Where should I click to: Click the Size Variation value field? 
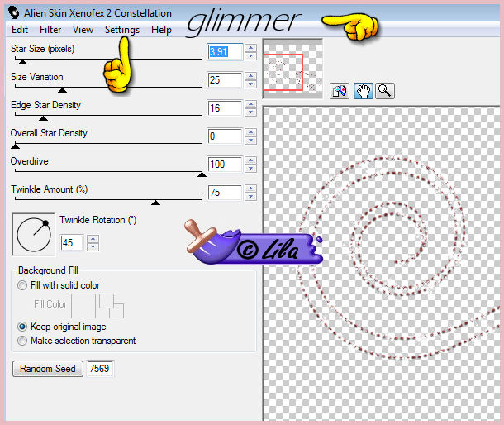pos(225,79)
